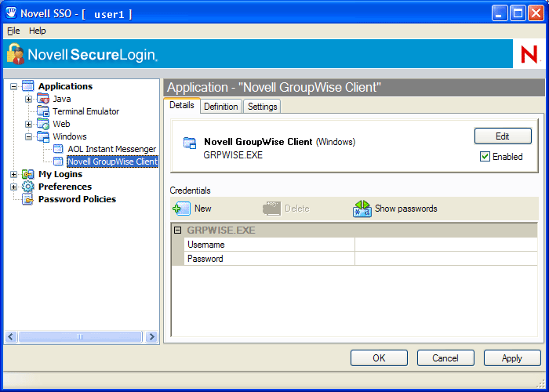This screenshot has width=549, height=392.
Task: Close the Novell SSO window
Action: click(536, 13)
